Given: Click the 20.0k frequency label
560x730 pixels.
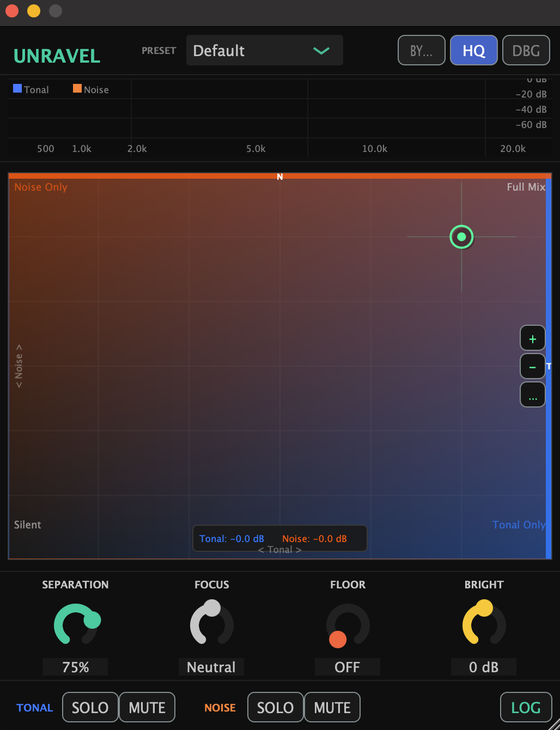Looking at the screenshot, I should 513,148.
